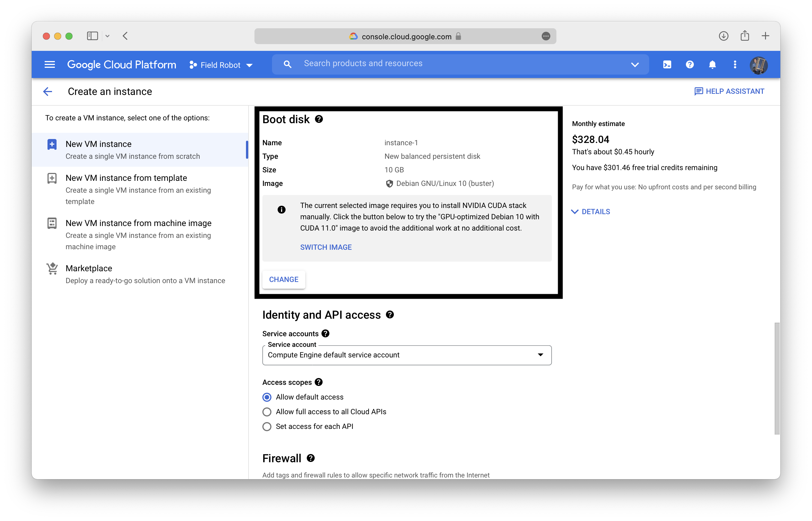This screenshot has height=521, width=812.
Task: Select Allow full access to all Cloud APIs
Action: pos(267,412)
